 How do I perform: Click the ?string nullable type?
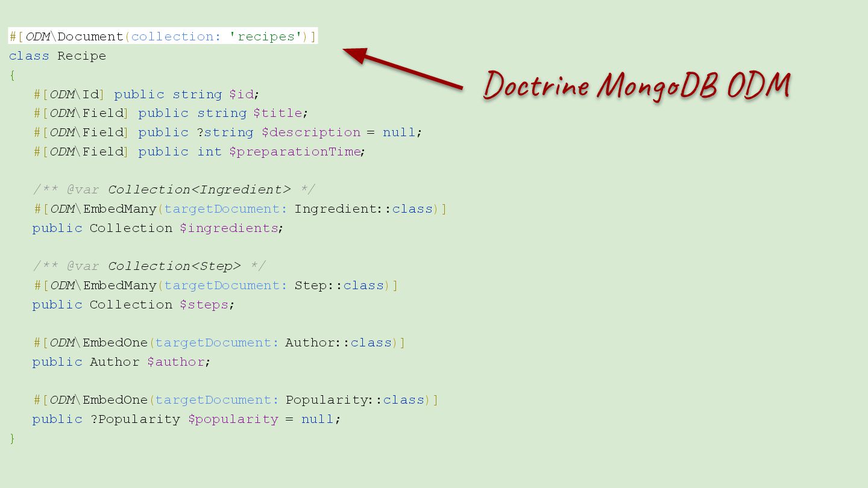[x=225, y=133]
